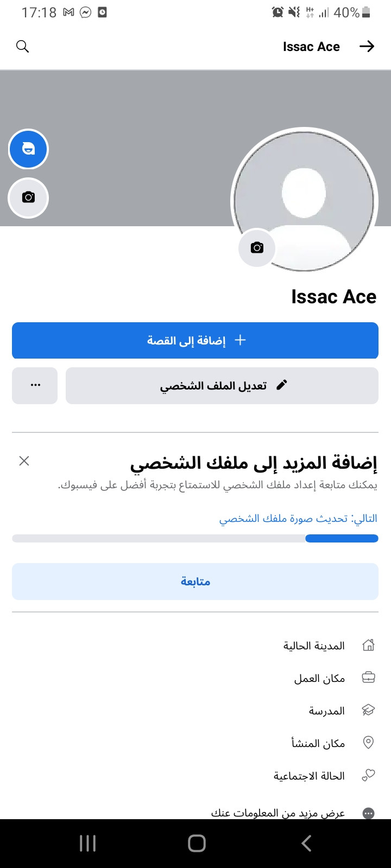Viewport: 391px width, 868px height.
Task: Tap the hearts relationship status icon
Action: (368, 776)
